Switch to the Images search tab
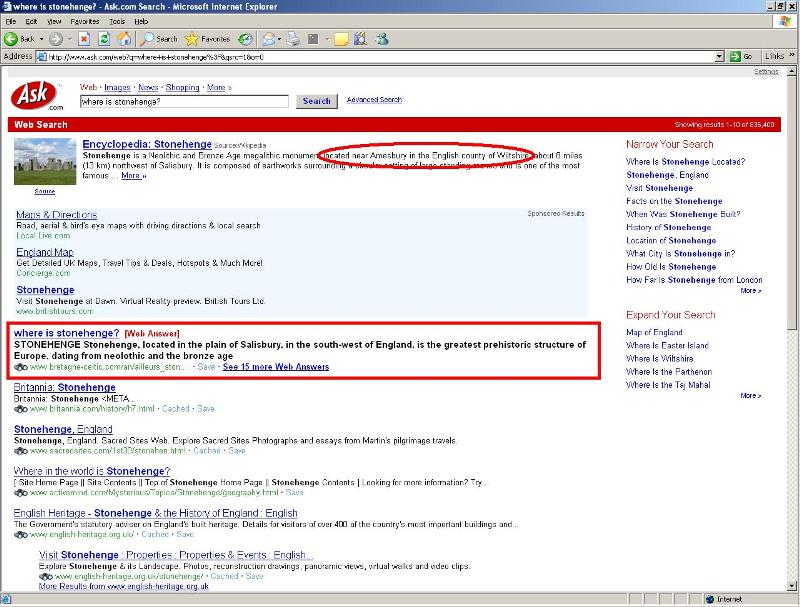 (117, 87)
